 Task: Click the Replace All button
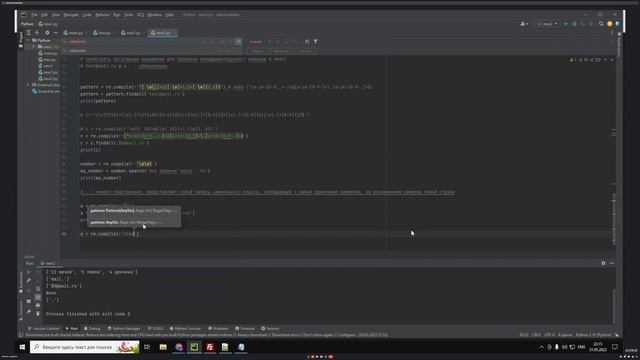click(281, 51)
